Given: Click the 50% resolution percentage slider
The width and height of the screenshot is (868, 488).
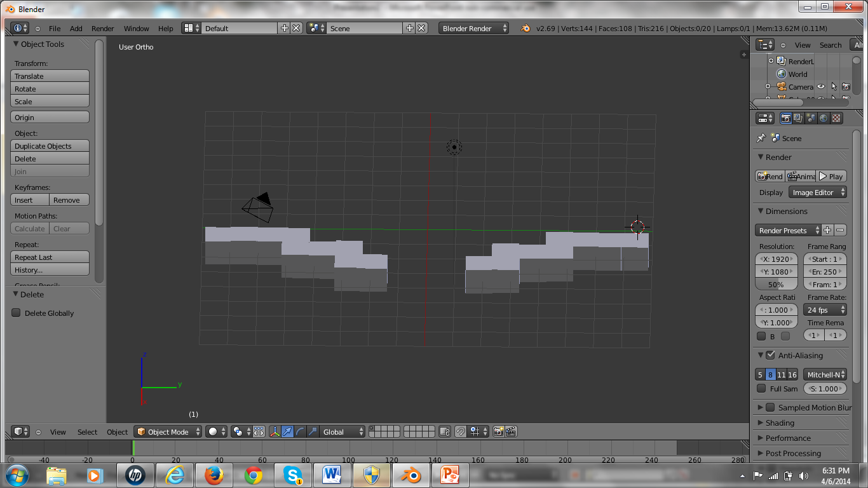Looking at the screenshot, I should pyautogui.click(x=776, y=284).
